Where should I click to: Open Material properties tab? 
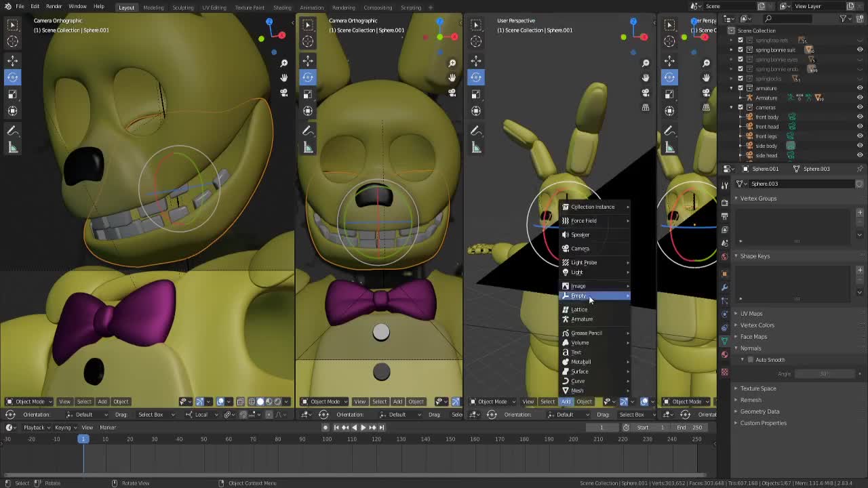coord(724,354)
